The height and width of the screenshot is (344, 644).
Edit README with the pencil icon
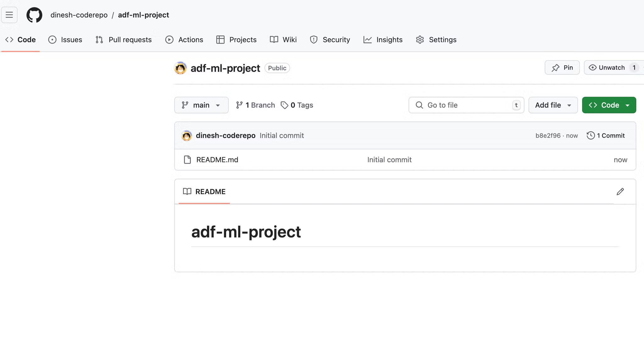(620, 192)
